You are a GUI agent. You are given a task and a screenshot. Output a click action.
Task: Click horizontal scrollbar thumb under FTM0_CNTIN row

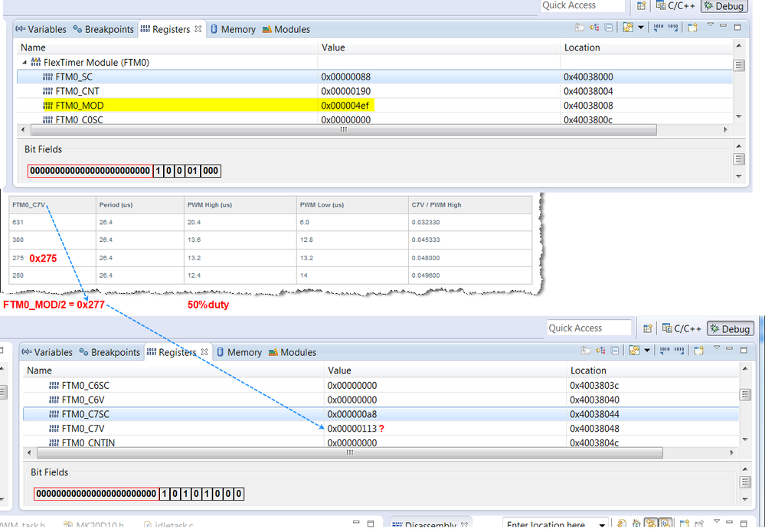[x=350, y=453]
